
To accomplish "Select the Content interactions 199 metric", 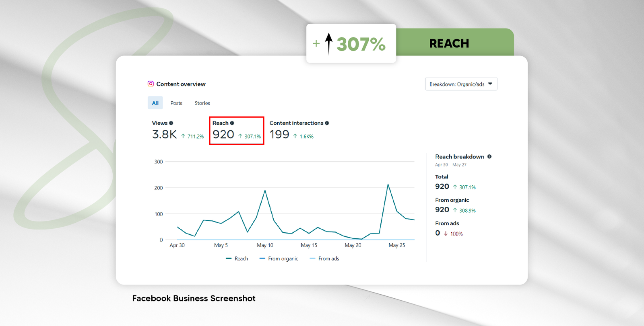I will click(x=279, y=134).
